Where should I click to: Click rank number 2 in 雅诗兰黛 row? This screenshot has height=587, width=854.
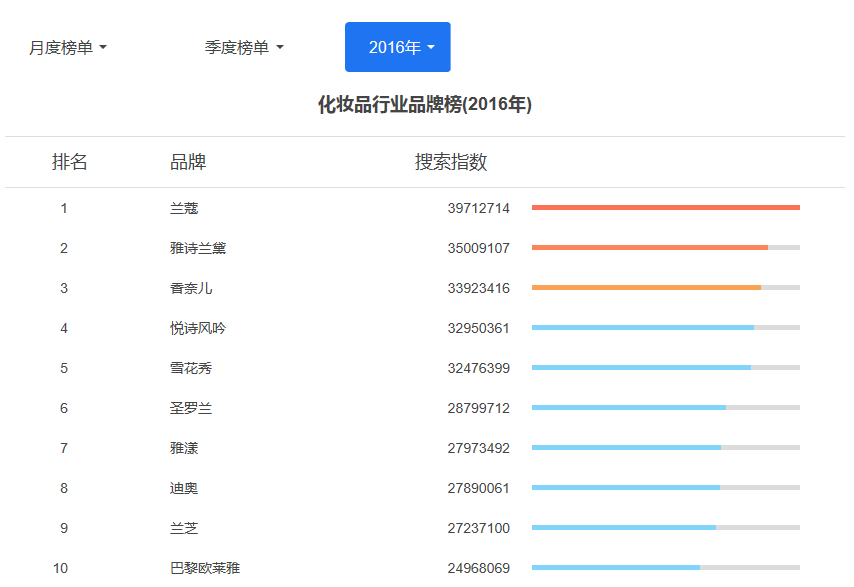coord(64,248)
